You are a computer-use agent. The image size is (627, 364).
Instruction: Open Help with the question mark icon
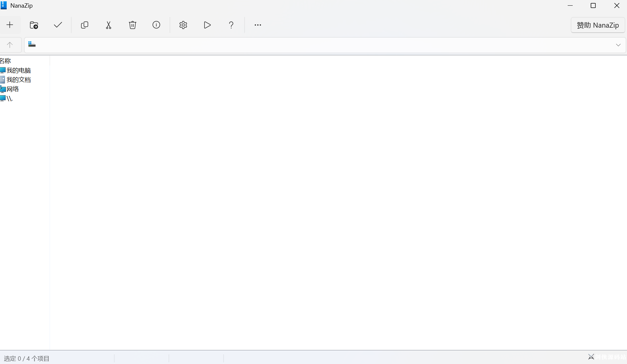[x=231, y=25]
